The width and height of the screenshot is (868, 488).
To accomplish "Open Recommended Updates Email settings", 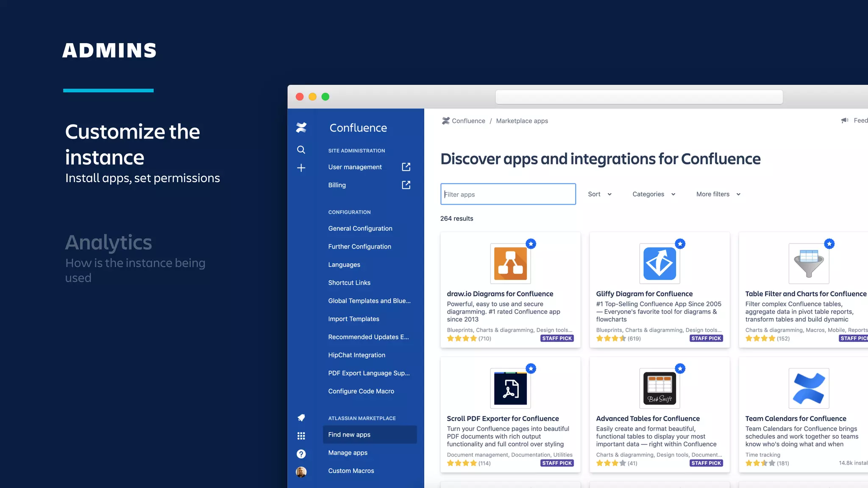I will pos(368,337).
